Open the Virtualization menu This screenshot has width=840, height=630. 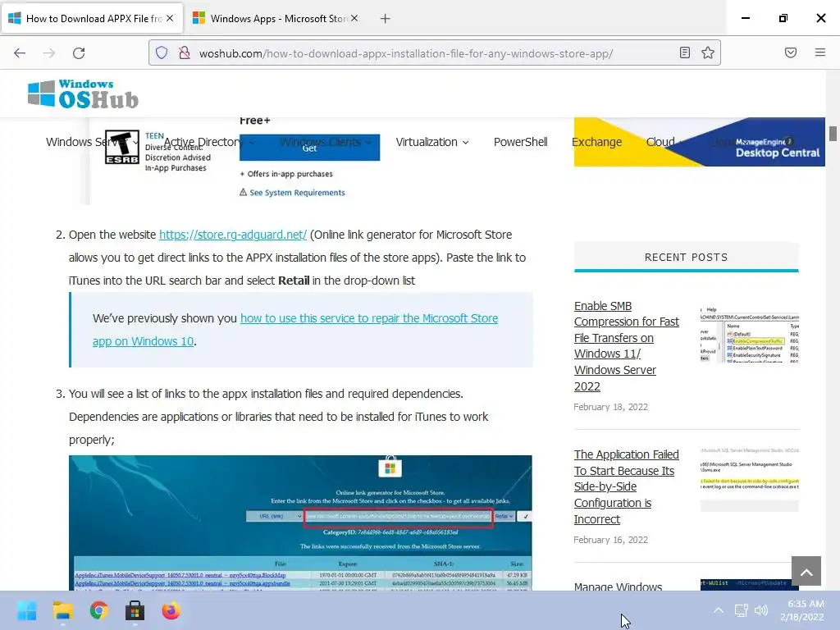click(431, 142)
